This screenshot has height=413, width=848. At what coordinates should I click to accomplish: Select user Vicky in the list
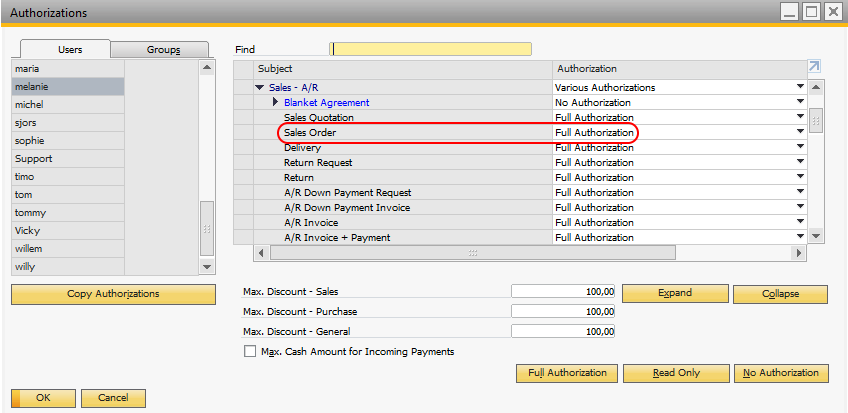(x=68, y=230)
